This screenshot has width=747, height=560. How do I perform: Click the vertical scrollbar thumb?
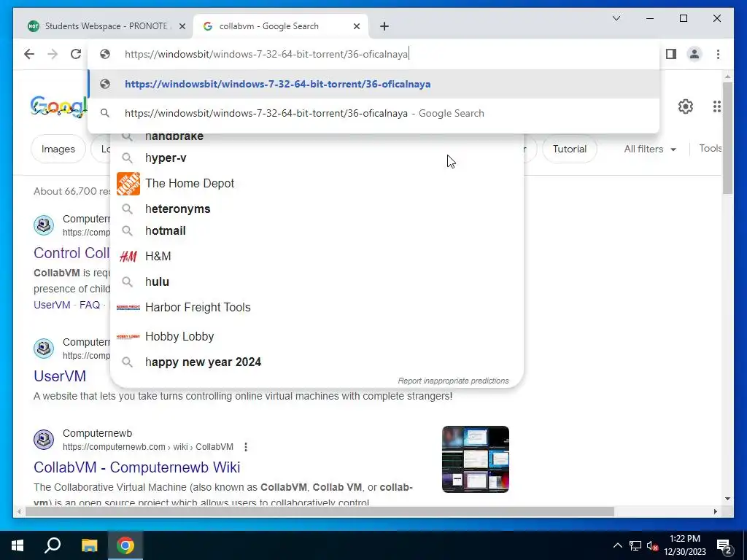coord(727,138)
